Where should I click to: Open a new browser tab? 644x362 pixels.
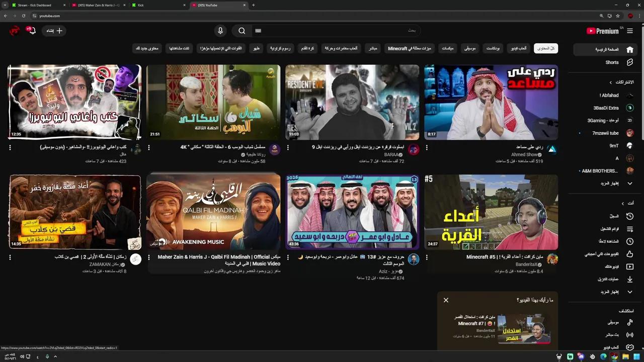tap(253, 5)
